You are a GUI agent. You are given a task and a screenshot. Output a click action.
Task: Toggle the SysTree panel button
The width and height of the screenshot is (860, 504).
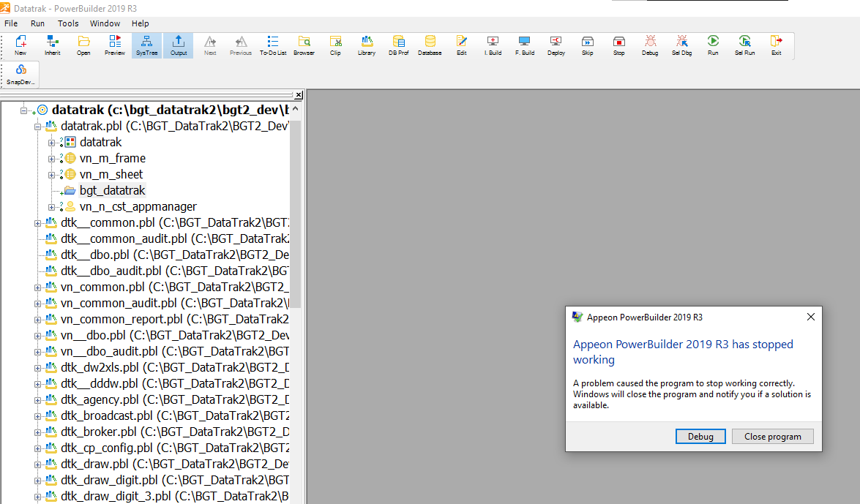pyautogui.click(x=146, y=45)
